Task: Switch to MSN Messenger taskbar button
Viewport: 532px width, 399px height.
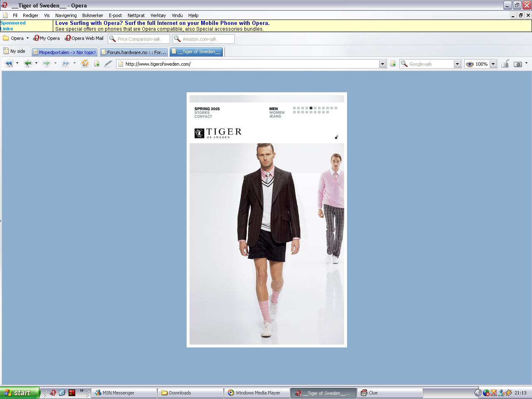Action: 124,393
